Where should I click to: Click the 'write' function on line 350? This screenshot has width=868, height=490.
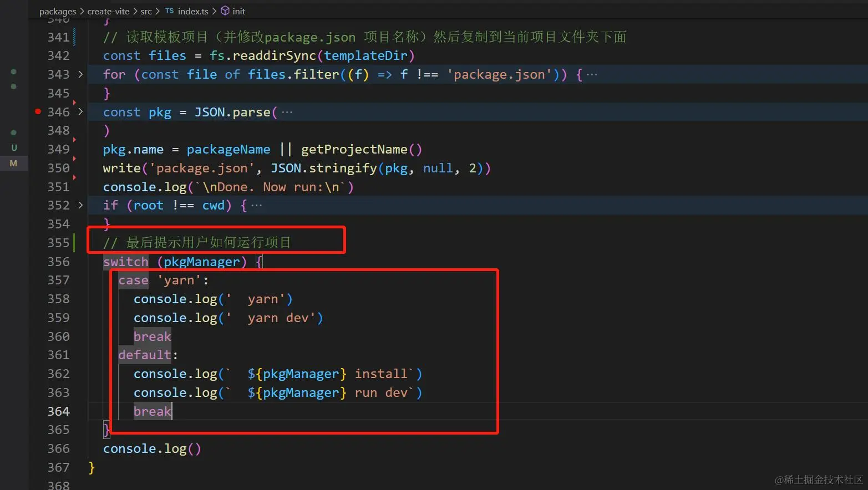(122, 168)
